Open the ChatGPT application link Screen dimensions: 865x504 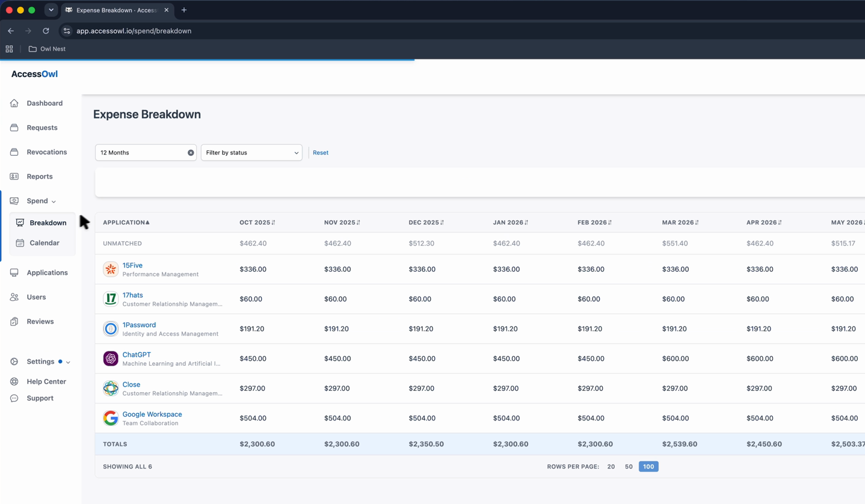[x=137, y=355]
